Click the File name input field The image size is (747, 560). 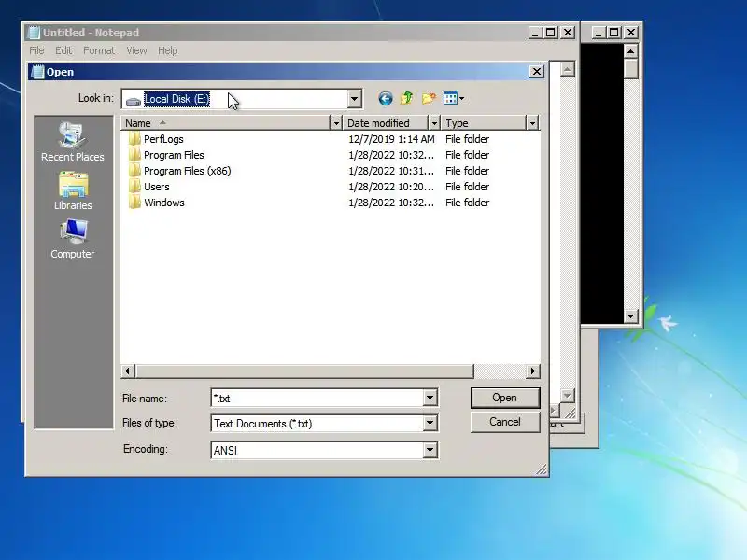coord(317,398)
